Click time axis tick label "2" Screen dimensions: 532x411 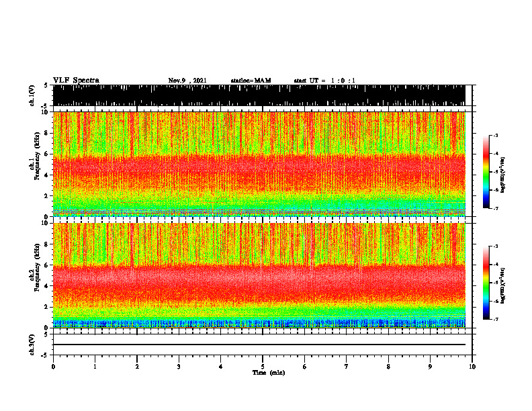[137, 367]
